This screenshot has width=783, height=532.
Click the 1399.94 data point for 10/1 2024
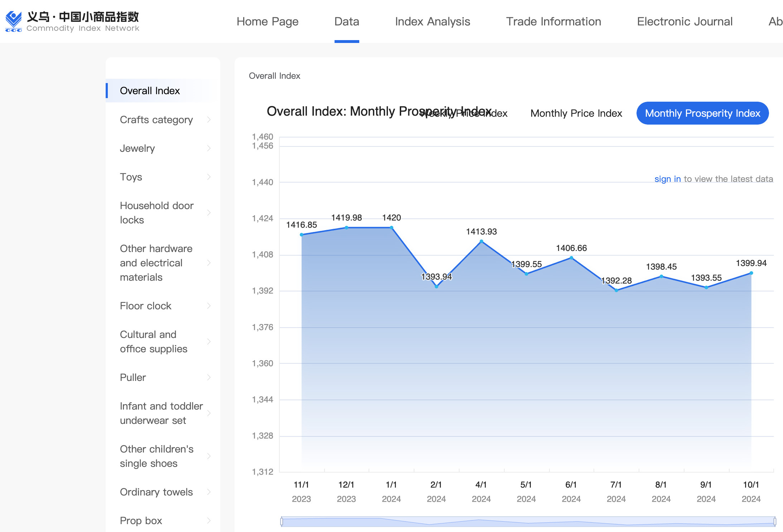point(751,273)
